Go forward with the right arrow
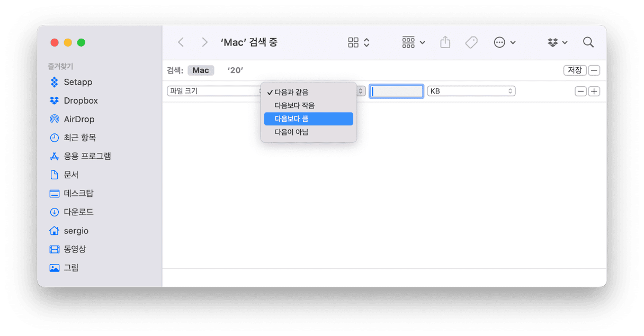 pyautogui.click(x=204, y=42)
